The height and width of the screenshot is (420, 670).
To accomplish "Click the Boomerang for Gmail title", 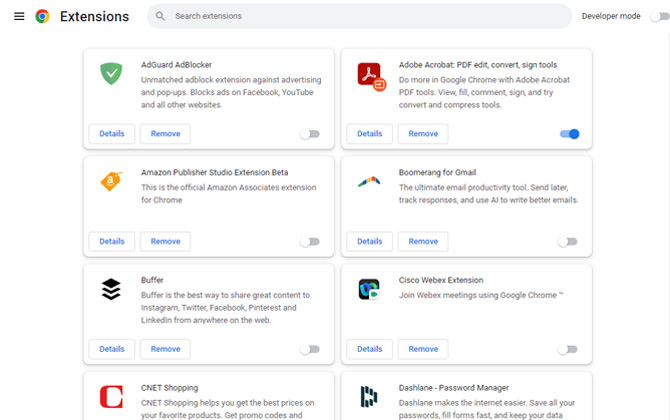I will coord(437,173).
